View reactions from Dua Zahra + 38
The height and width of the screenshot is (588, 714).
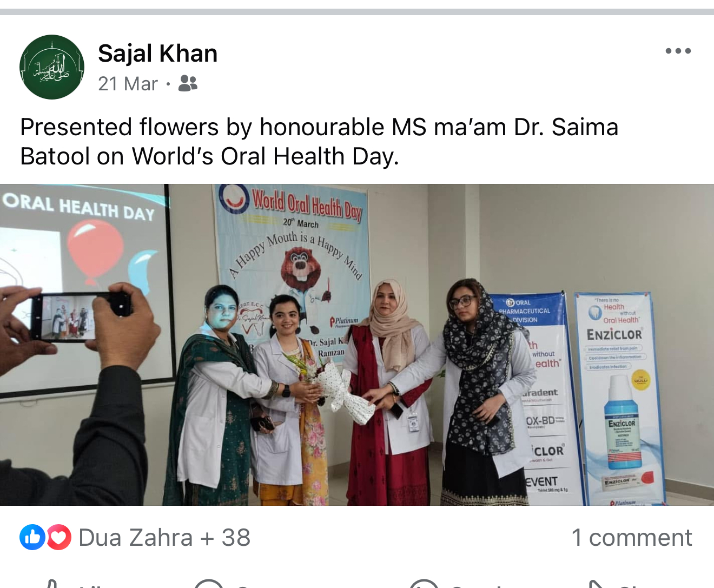click(164, 538)
